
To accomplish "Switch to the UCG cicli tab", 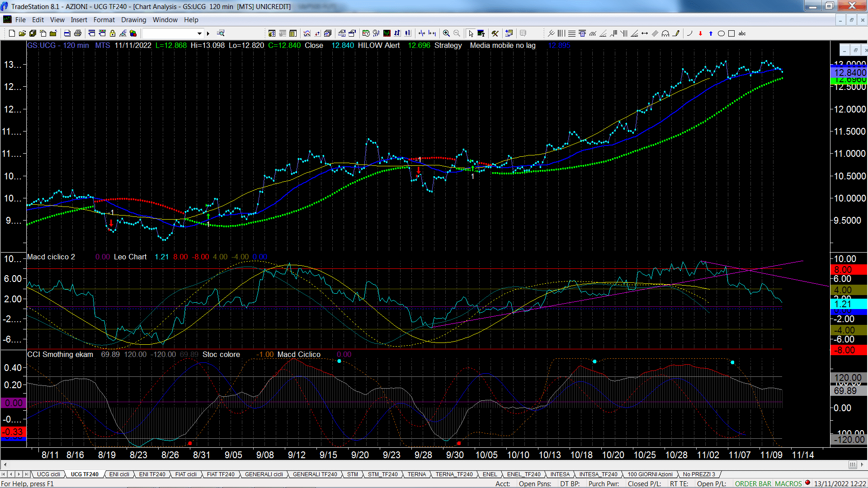I will click(x=48, y=474).
